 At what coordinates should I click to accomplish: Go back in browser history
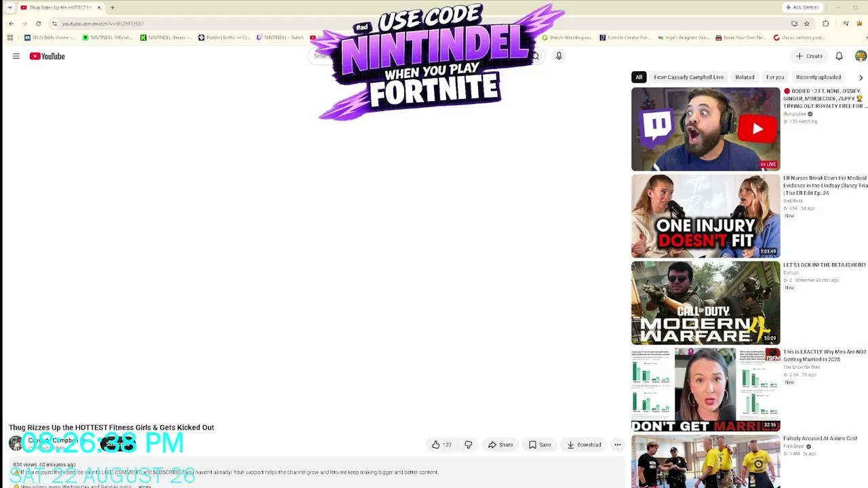tap(11, 24)
